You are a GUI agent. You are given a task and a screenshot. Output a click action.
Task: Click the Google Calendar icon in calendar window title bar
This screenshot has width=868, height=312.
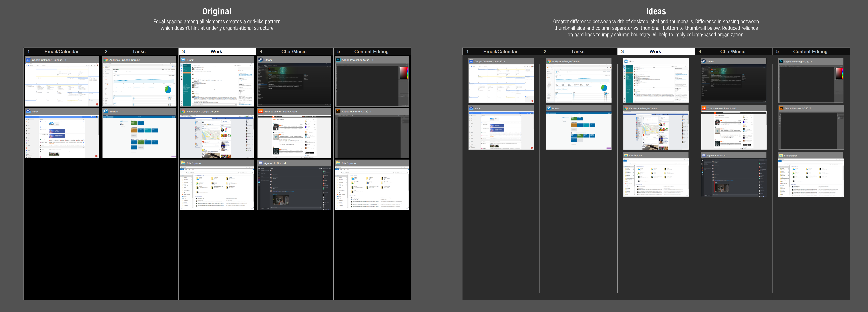tap(28, 60)
